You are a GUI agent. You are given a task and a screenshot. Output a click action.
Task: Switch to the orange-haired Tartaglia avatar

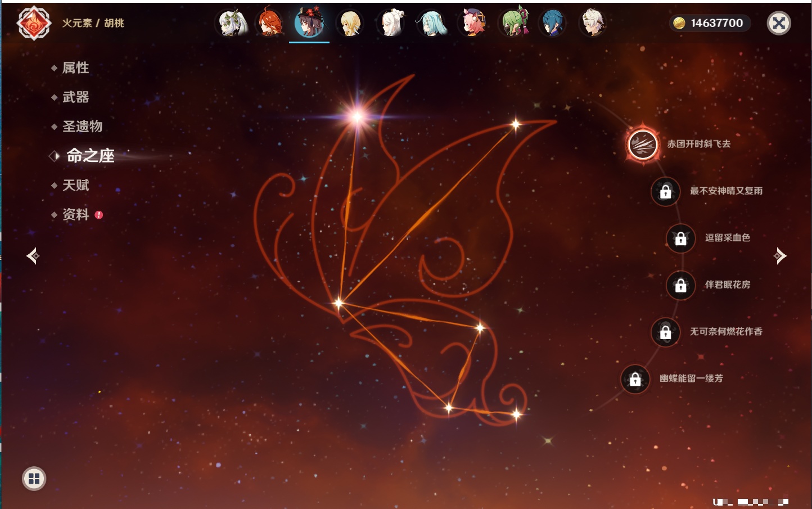pyautogui.click(x=270, y=24)
